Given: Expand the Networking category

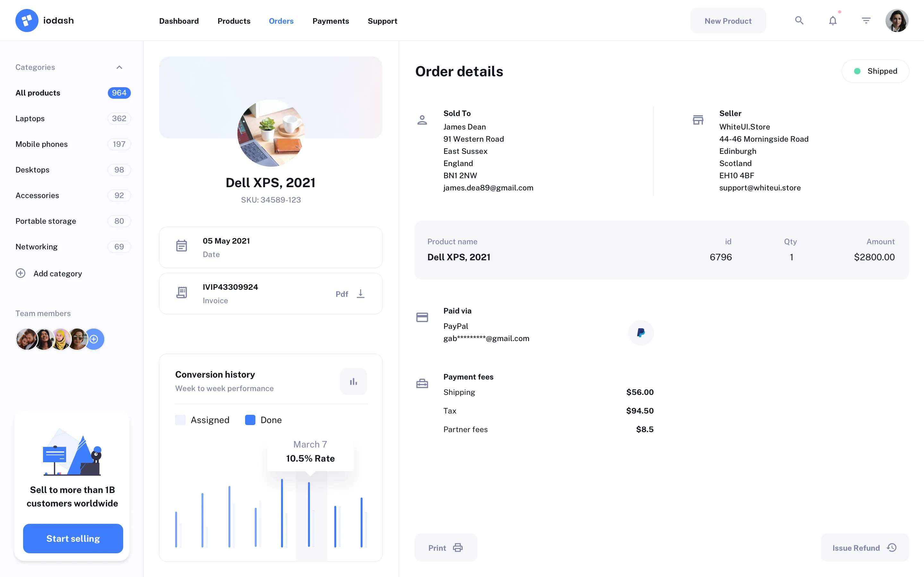Looking at the screenshot, I should [36, 247].
